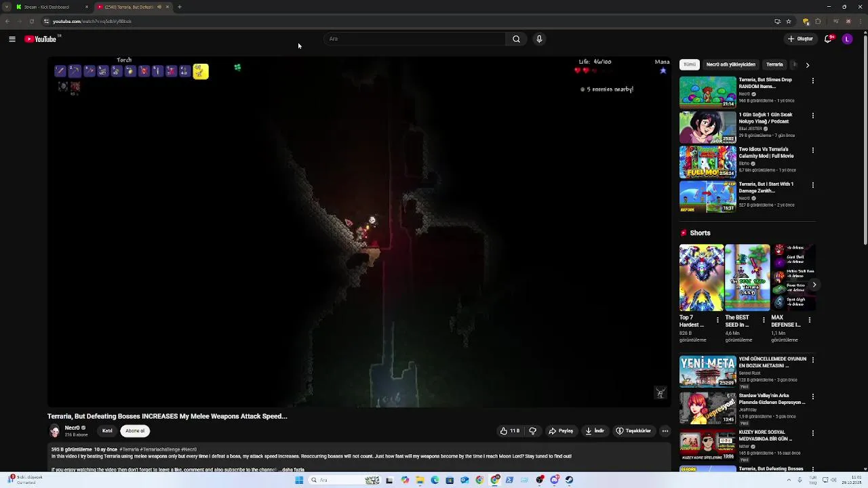This screenshot has height=488, width=868.
Task: Share the video via Paylaş
Action: pos(561,431)
